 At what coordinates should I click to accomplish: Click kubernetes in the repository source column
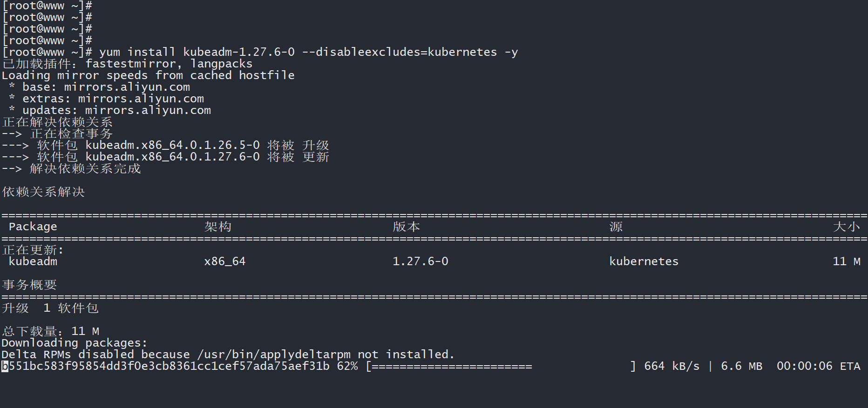click(x=644, y=261)
